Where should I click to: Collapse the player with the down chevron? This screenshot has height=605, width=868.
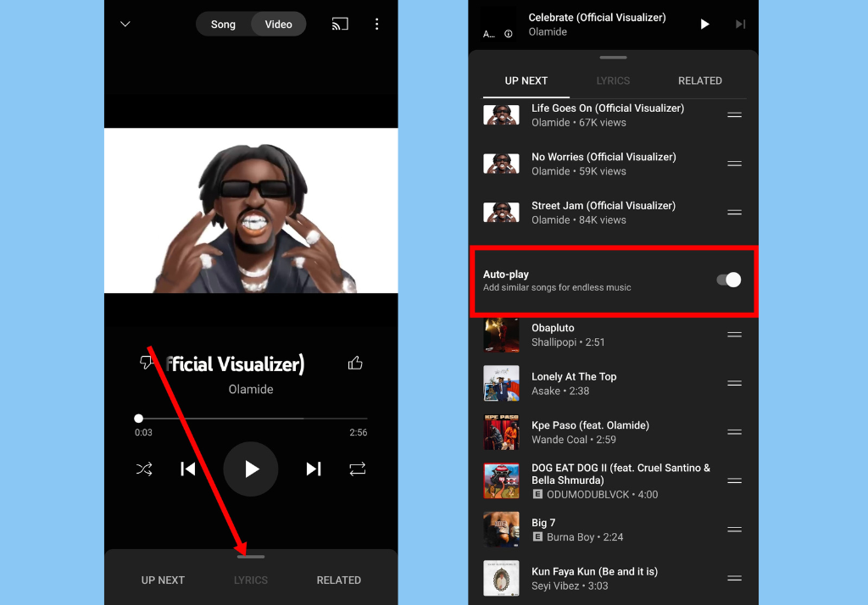125,24
